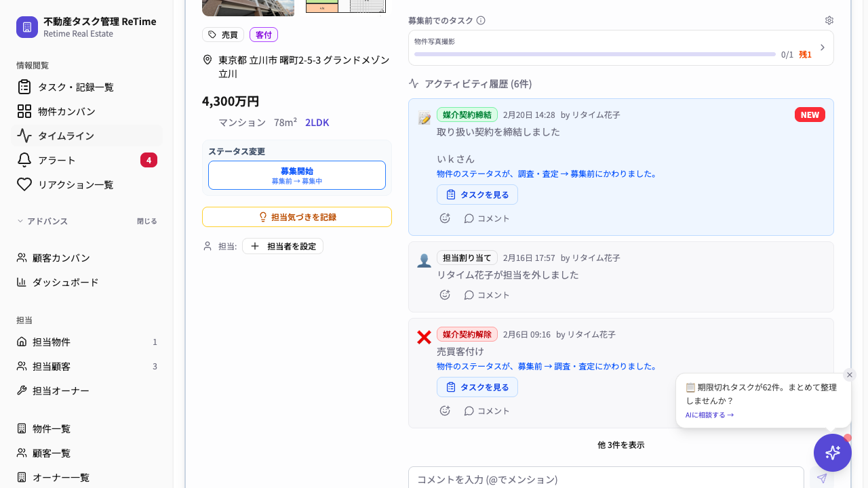Open 担当オーナー in the sidebar
This screenshot has width=868, height=488.
(87, 390)
